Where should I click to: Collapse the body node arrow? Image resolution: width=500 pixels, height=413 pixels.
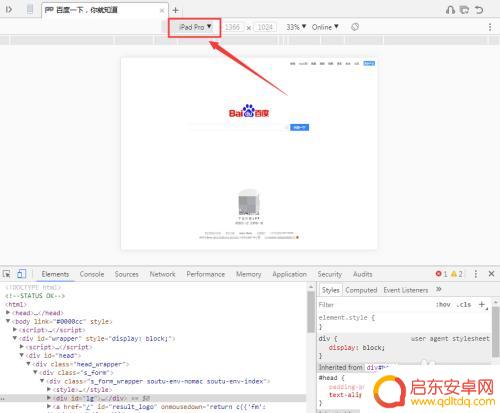[x=8, y=321]
